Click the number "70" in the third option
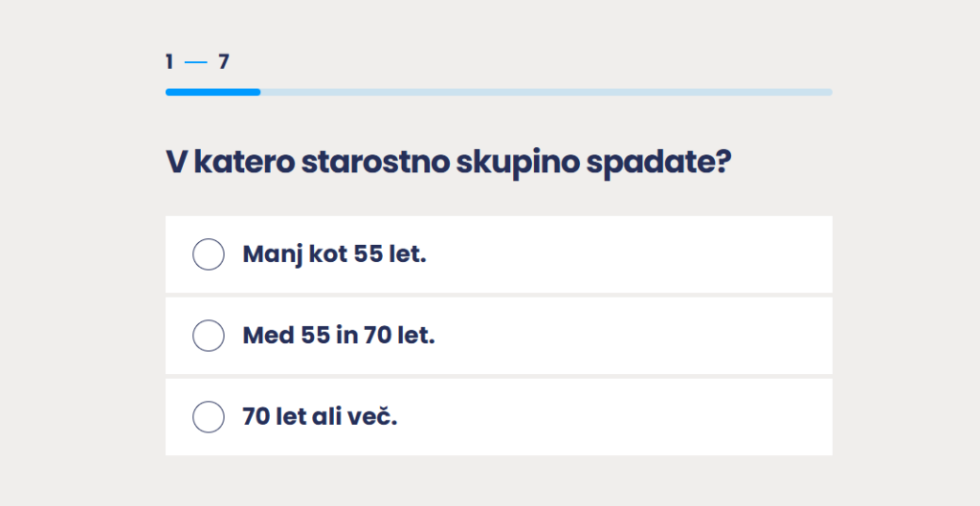The image size is (980, 506). point(256,418)
